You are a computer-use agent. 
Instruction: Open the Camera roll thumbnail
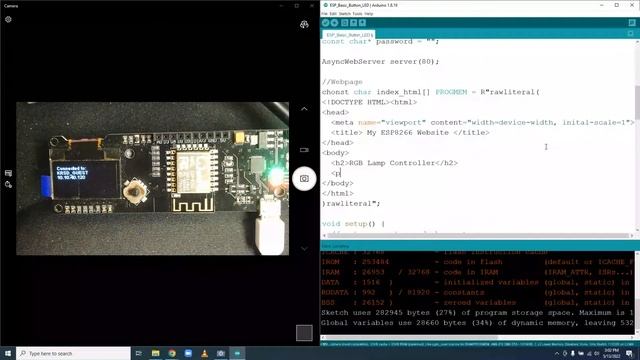pyautogui.click(x=304, y=333)
